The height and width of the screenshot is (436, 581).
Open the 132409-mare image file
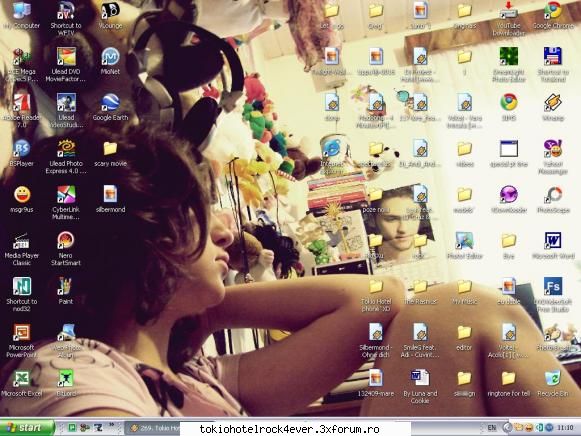pos(376,383)
